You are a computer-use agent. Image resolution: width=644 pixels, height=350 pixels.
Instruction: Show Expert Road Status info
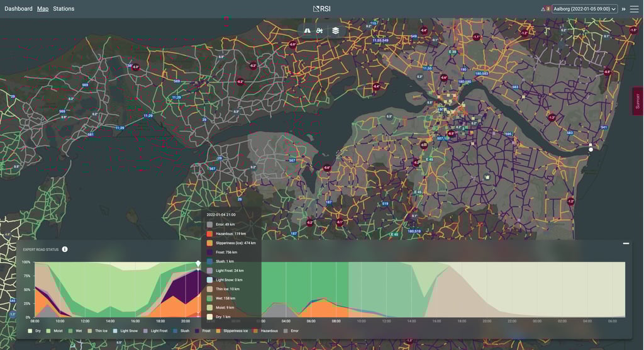65,249
